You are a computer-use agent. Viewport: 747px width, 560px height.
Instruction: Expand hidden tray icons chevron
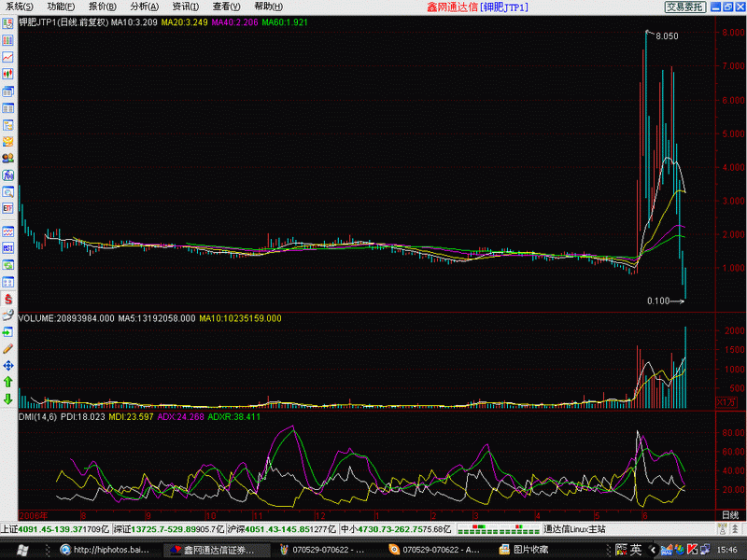coord(653,550)
